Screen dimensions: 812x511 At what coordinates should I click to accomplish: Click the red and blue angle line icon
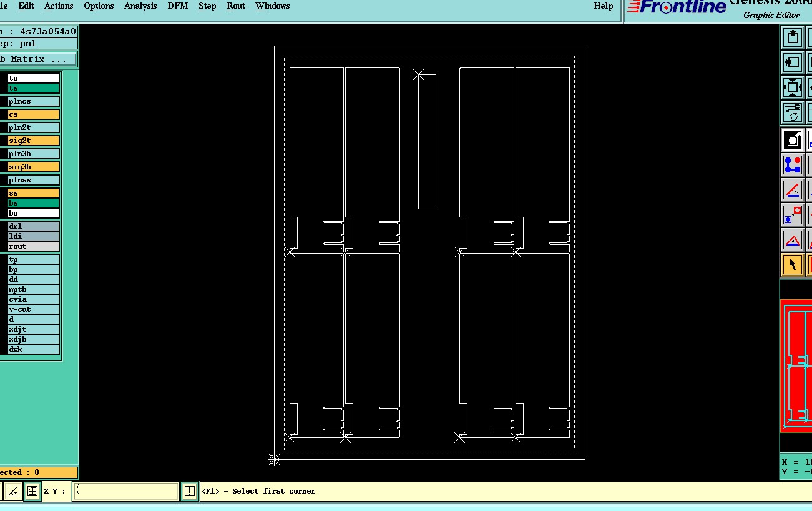[793, 190]
